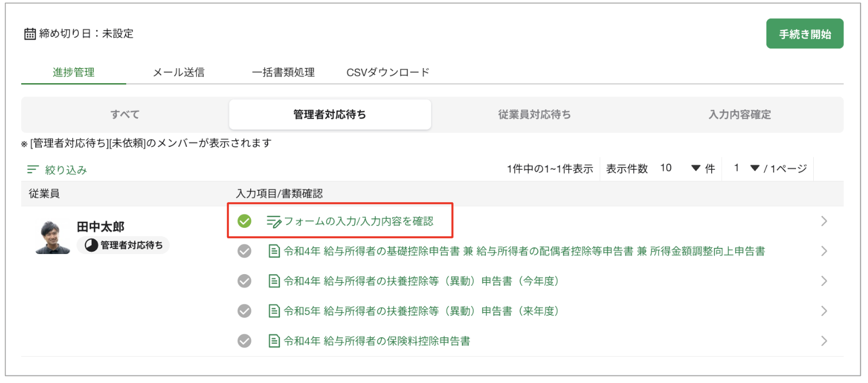Click the 手続き開始 button
This screenshot has width=868, height=383.
(x=805, y=34)
